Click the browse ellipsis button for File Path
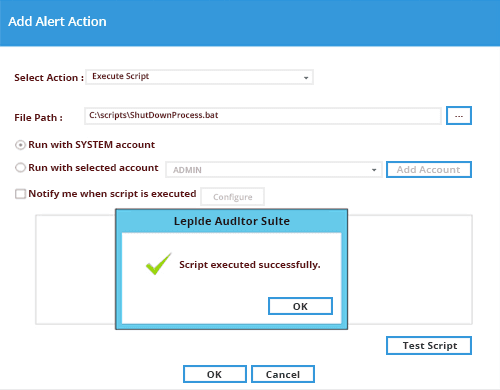 [x=459, y=116]
